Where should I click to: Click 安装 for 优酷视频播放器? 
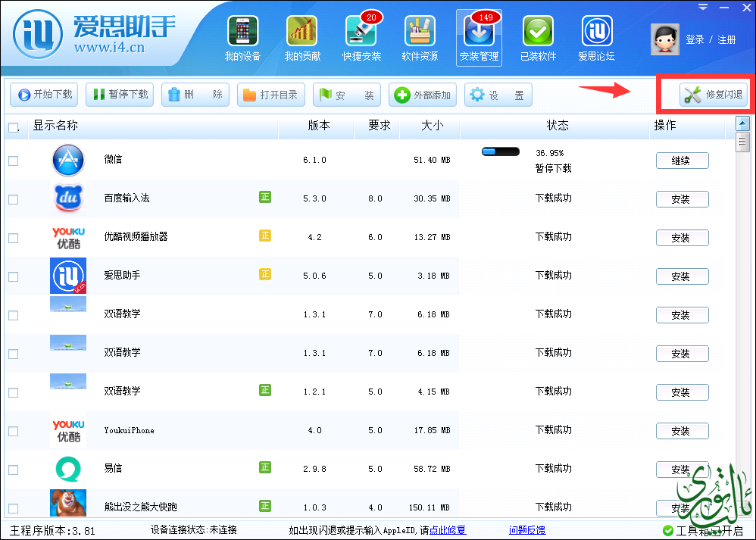[682, 238]
